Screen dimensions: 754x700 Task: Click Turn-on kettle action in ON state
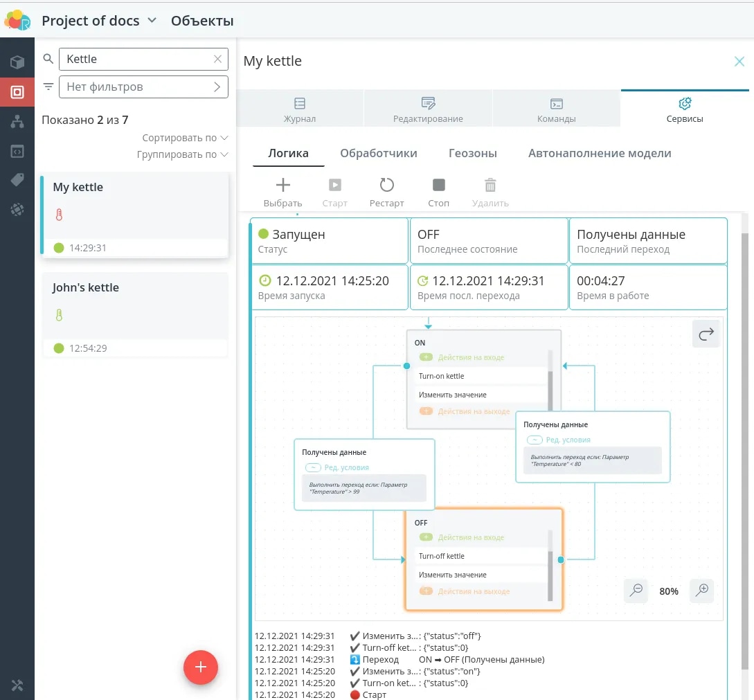(x=481, y=376)
